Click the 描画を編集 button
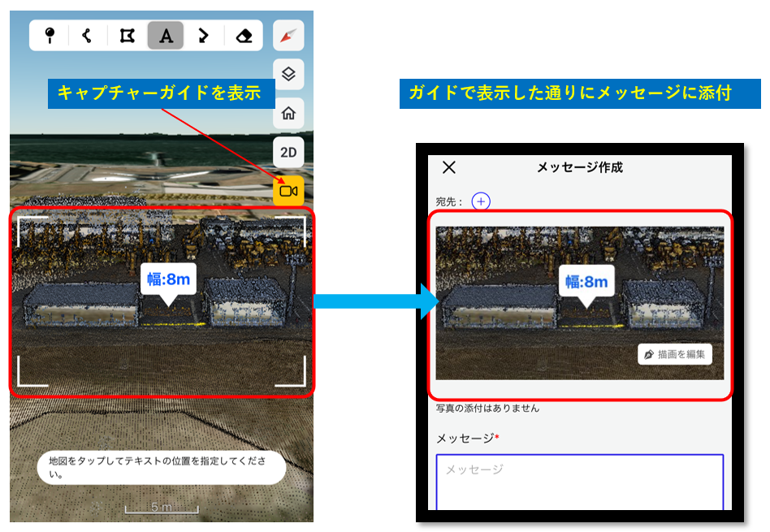The width and height of the screenshot is (770, 532). click(x=675, y=354)
